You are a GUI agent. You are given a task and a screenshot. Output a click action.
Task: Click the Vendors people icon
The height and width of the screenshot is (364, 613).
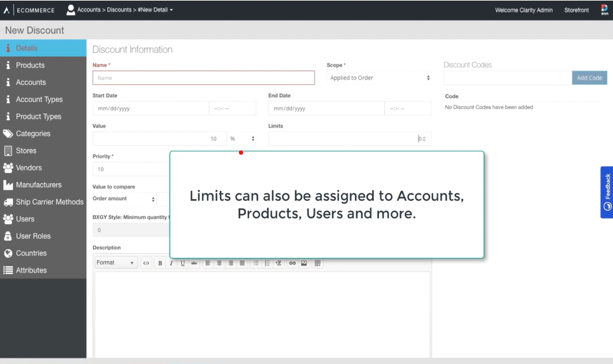click(8, 168)
